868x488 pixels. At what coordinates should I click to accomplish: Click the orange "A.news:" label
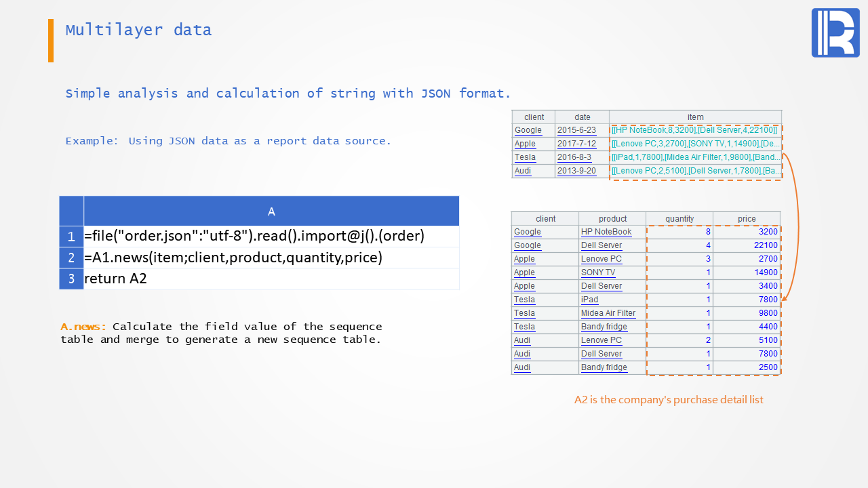pos(83,327)
